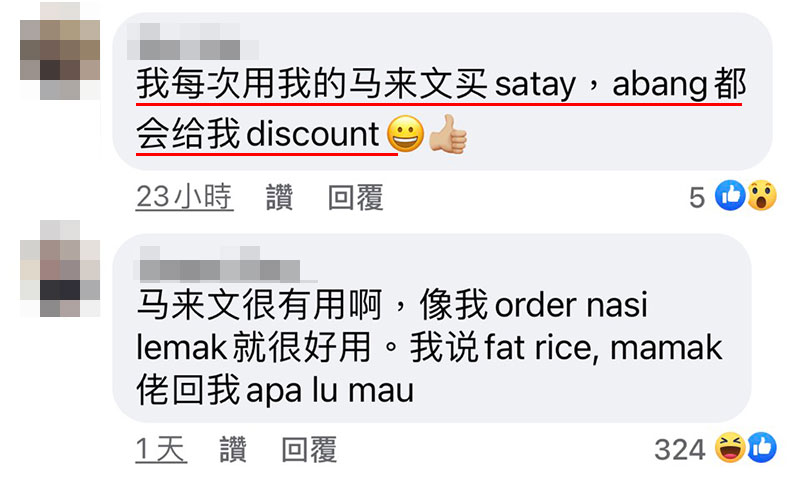Click the laughing emoji reaction on the second comment
Viewport: 800px width, 477px height.
(x=730, y=447)
